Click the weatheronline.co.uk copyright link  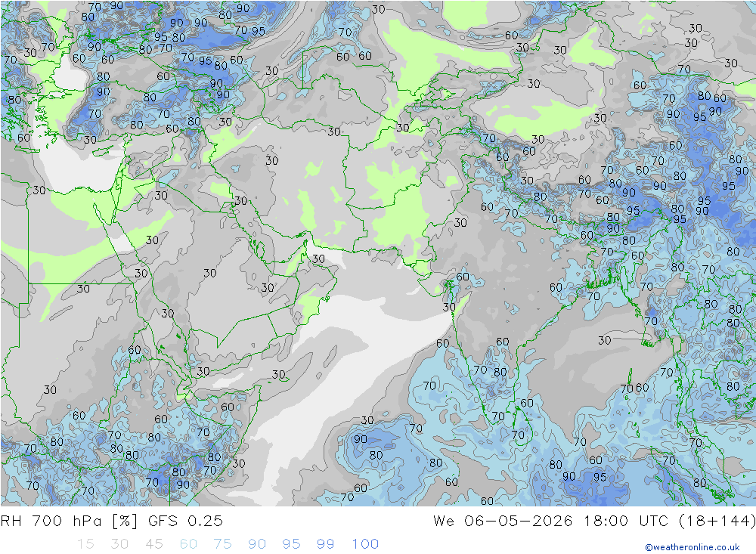point(692,547)
